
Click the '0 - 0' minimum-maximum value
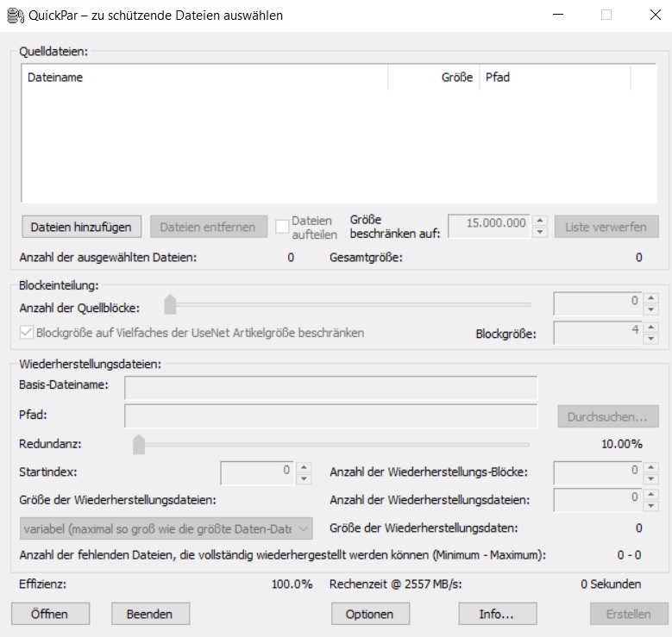coord(629,555)
